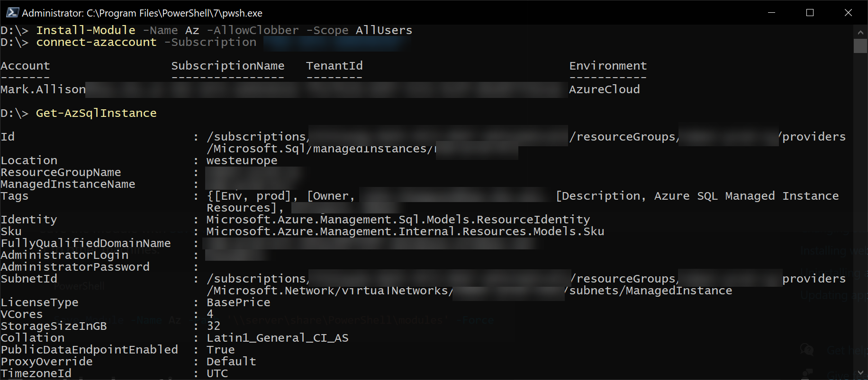Maximize the PowerShell console window
The height and width of the screenshot is (380, 868).
point(810,13)
